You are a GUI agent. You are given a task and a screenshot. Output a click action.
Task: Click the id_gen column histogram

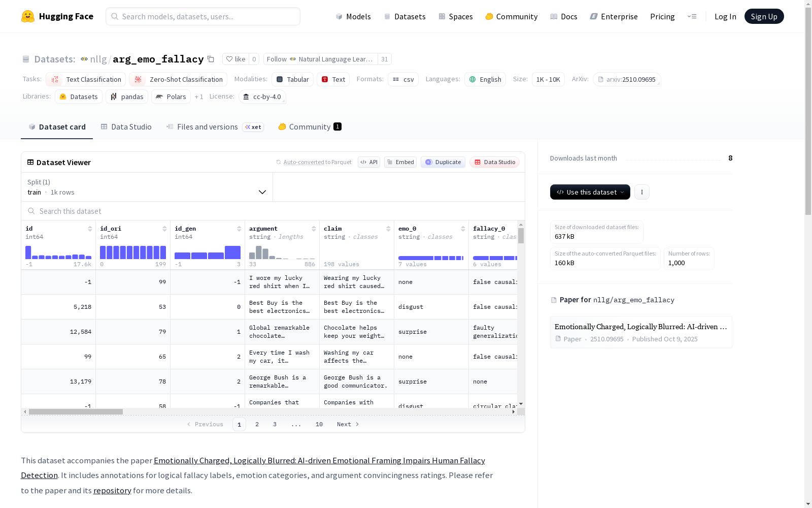208,252
